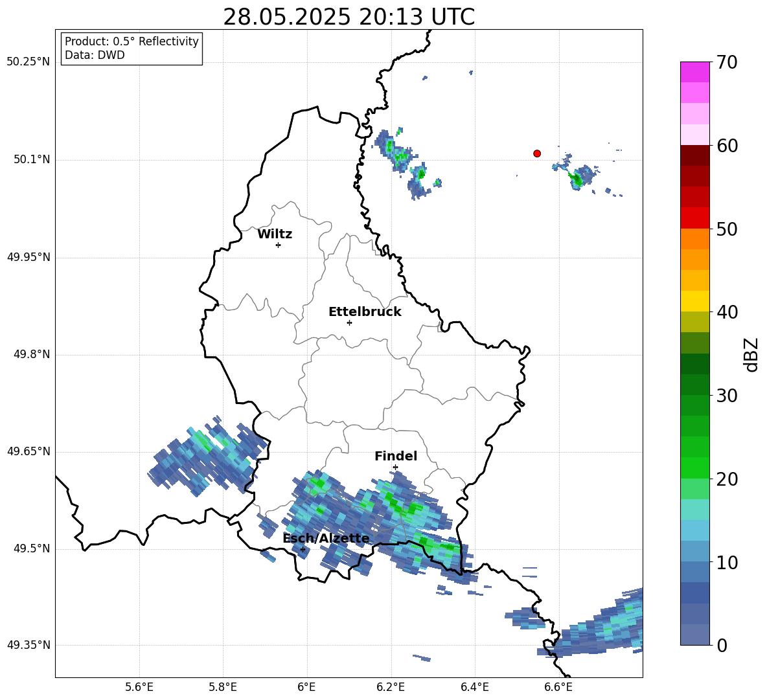767x700 pixels.
Task: Select the Esch/Alzette station label
Action: pos(326,539)
